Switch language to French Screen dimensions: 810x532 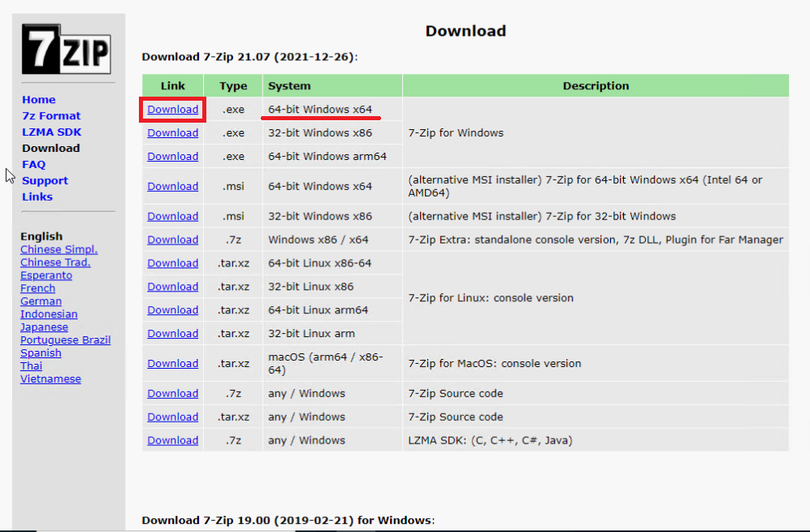[x=37, y=288]
